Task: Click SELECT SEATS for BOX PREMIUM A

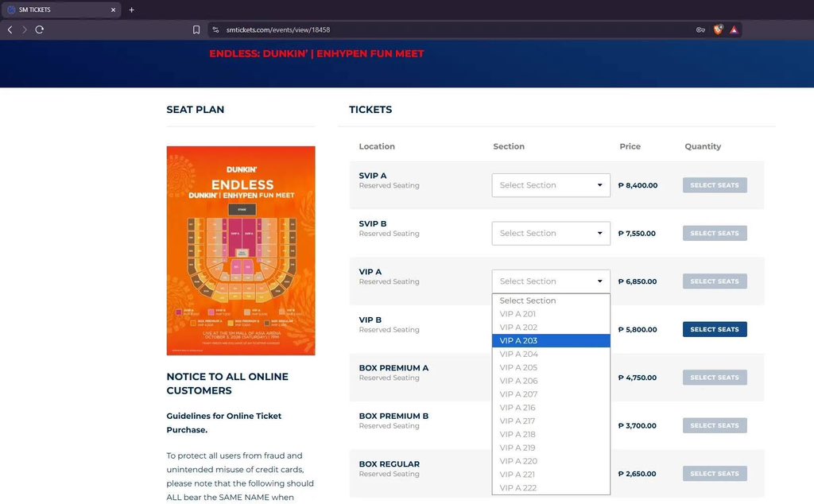Action: pyautogui.click(x=715, y=378)
